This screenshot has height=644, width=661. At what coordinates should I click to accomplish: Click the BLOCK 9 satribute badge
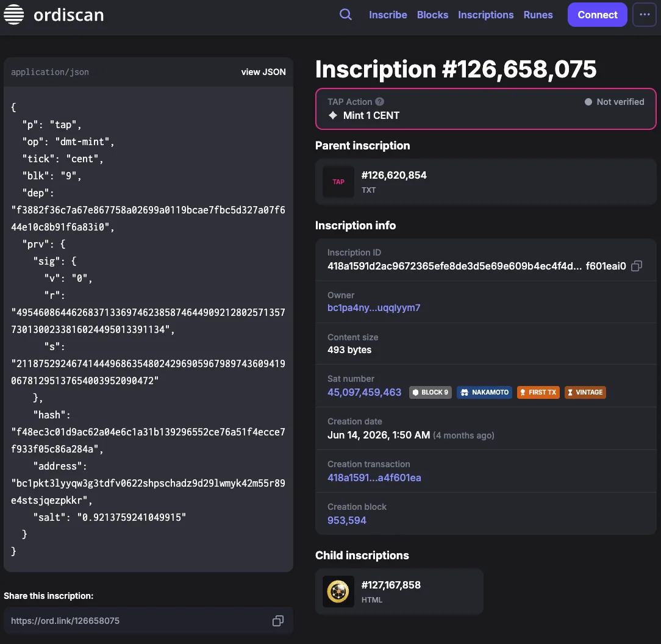click(430, 392)
